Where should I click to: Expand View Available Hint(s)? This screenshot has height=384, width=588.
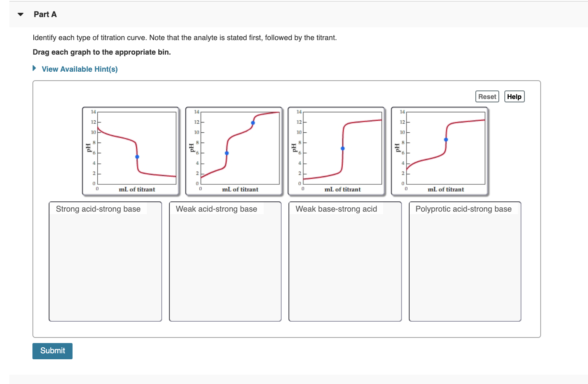pyautogui.click(x=79, y=69)
